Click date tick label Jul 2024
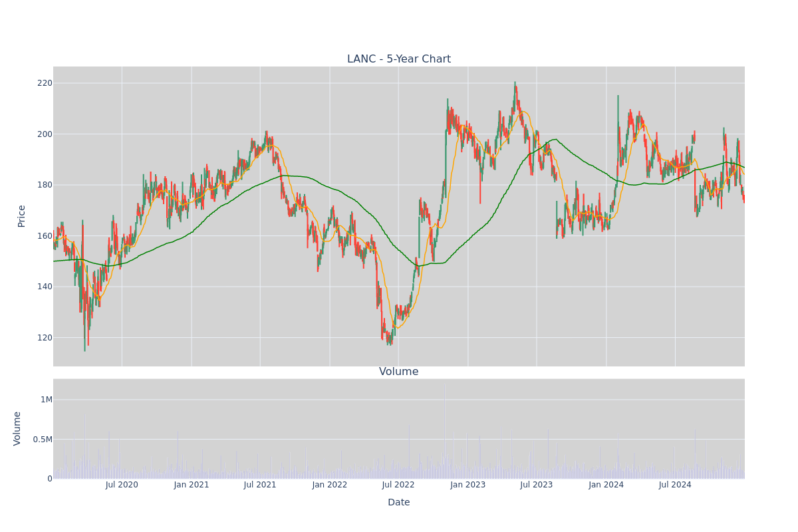 (x=675, y=485)
